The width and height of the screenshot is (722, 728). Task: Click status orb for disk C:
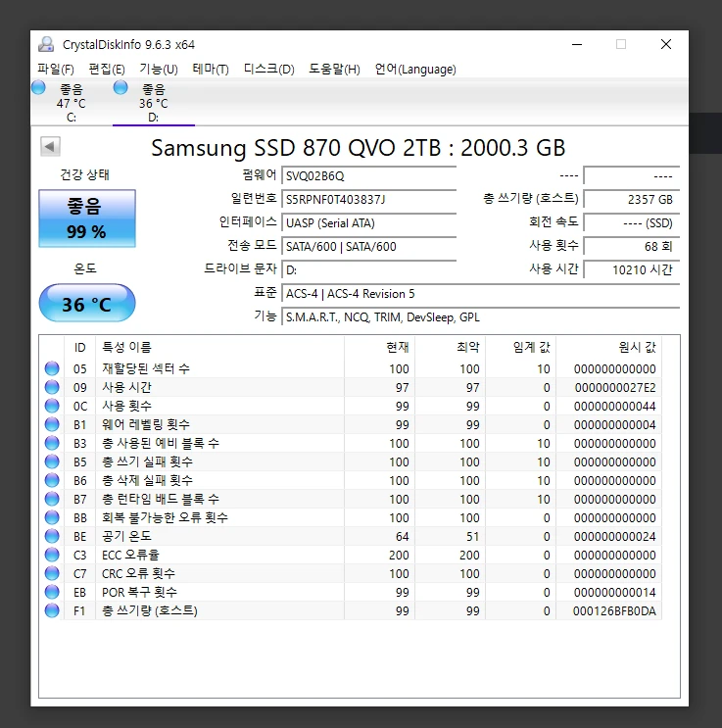(38, 88)
